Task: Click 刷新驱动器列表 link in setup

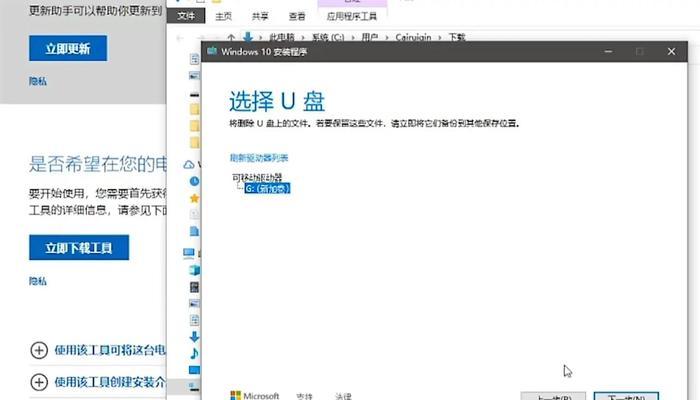Action: 259,158
